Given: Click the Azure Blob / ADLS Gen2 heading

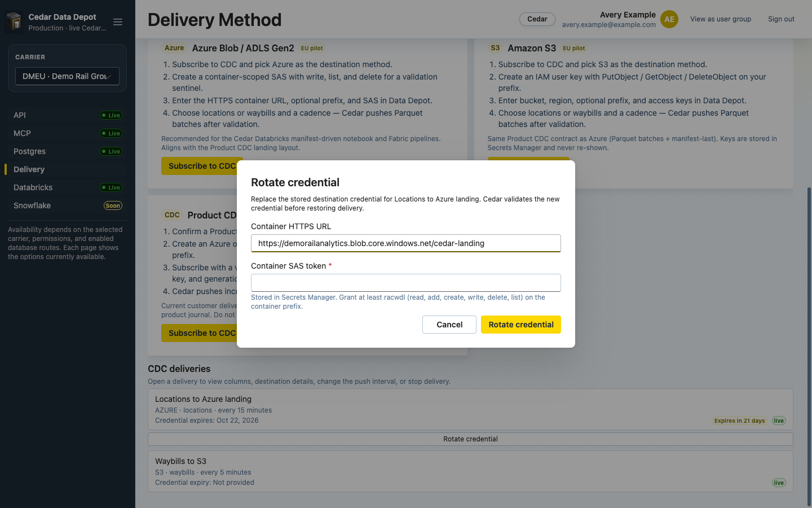Looking at the screenshot, I should (243, 48).
